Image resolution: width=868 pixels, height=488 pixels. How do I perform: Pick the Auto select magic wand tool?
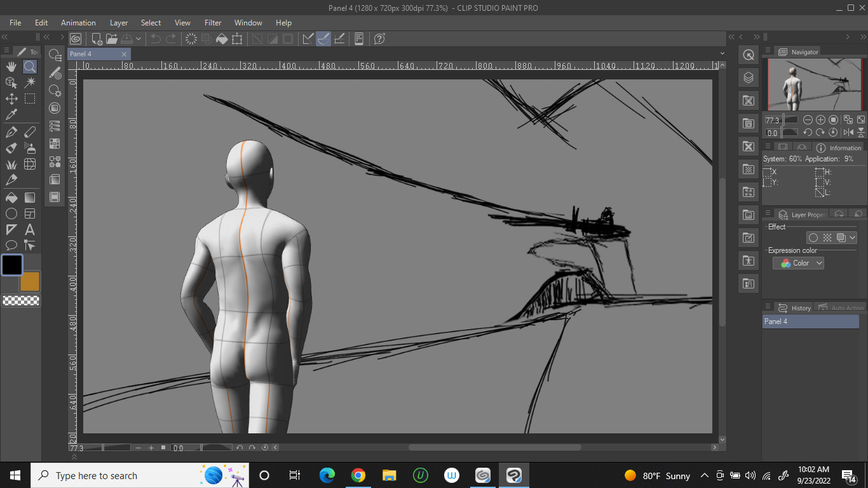pos(30,83)
